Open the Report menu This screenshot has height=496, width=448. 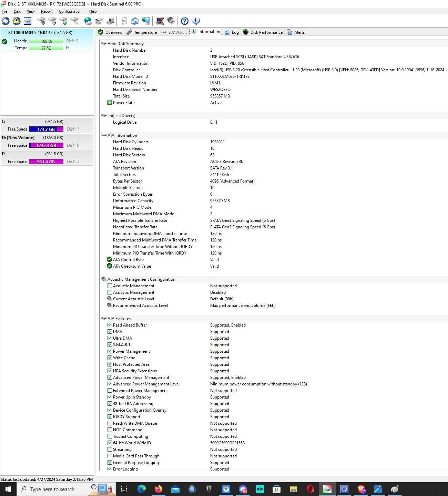[47, 11]
